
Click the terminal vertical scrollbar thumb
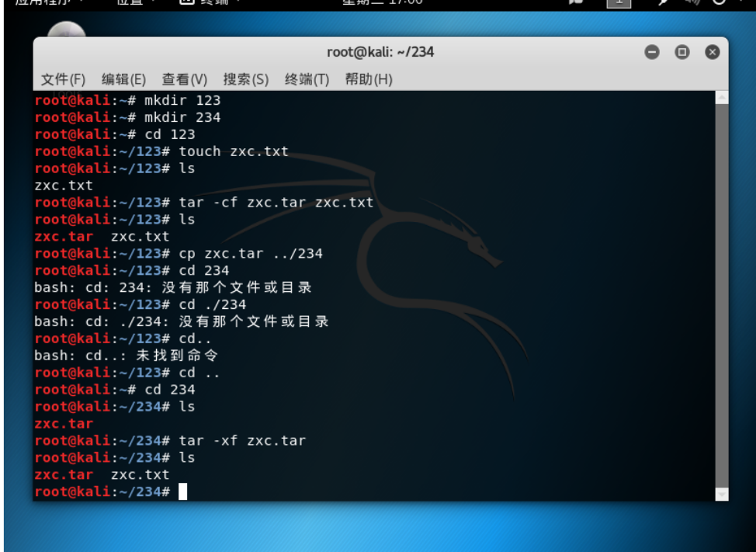(x=722, y=296)
